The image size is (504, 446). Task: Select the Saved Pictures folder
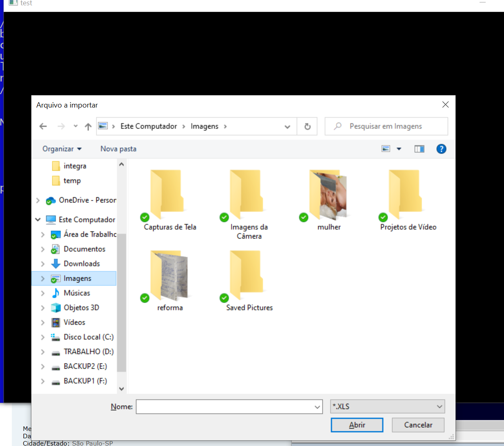tap(249, 281)
